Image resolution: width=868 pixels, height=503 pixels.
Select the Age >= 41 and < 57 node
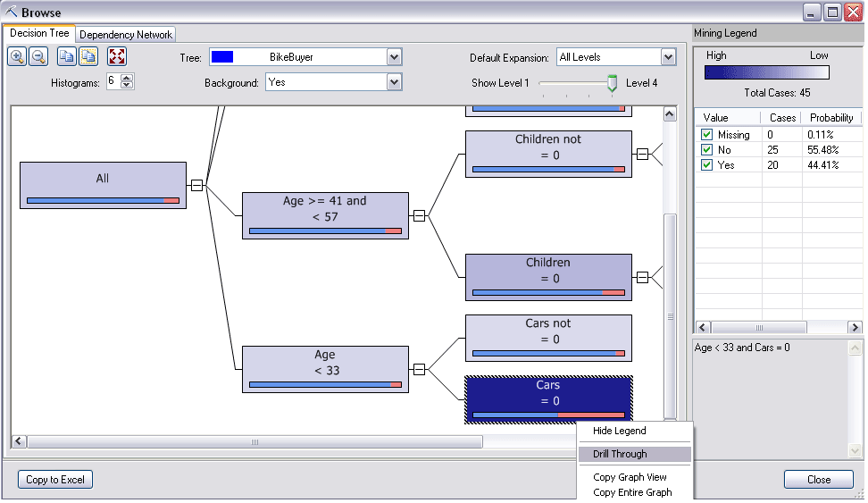pos(325,216)
